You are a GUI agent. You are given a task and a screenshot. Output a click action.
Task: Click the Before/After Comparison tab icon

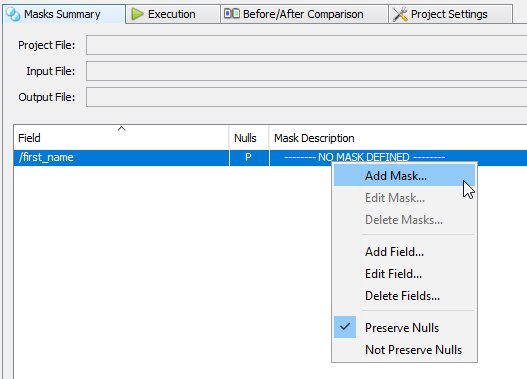click(232, 13)
